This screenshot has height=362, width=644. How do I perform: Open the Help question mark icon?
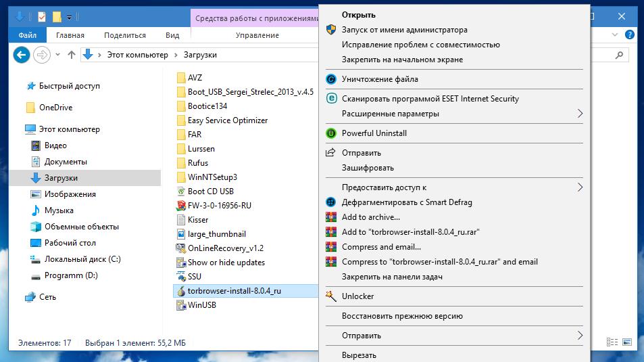coord(630,35)
